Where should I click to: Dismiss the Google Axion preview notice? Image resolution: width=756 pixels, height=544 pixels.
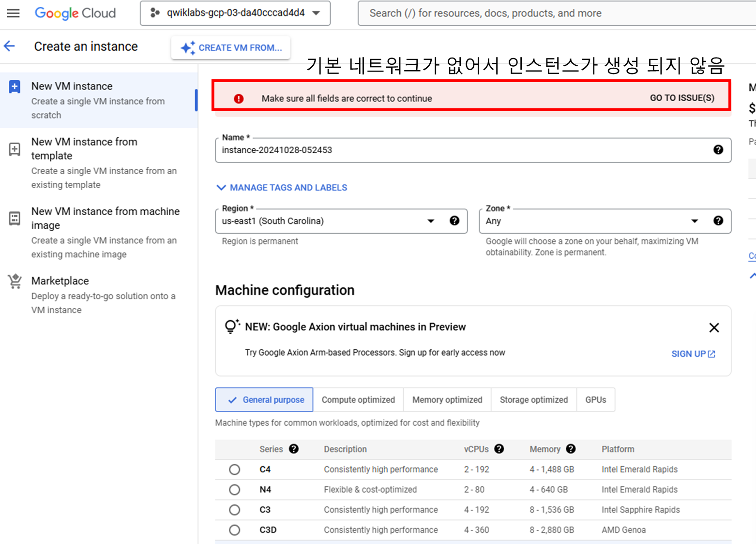click(x=714, y=328)
